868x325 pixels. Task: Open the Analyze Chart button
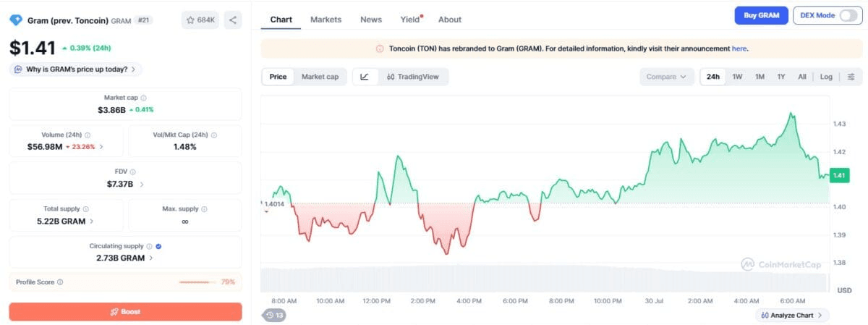(x=792, y=315)
